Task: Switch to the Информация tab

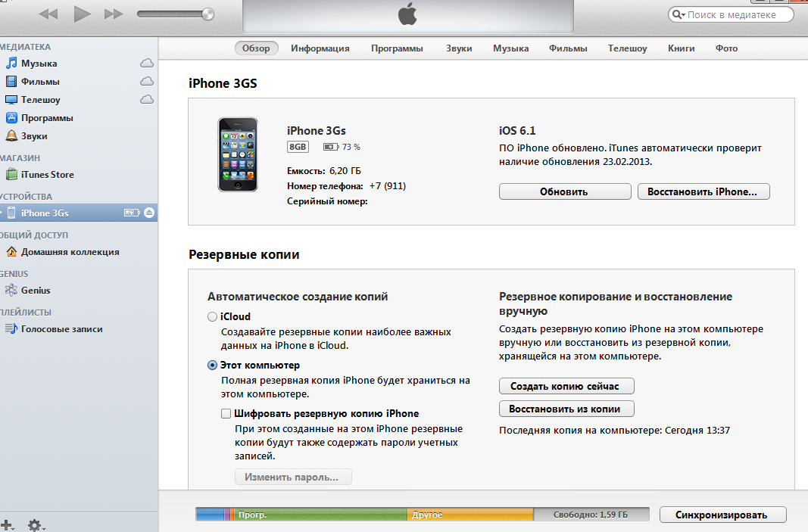Action: pyautogui.click(x=320, y=48)
